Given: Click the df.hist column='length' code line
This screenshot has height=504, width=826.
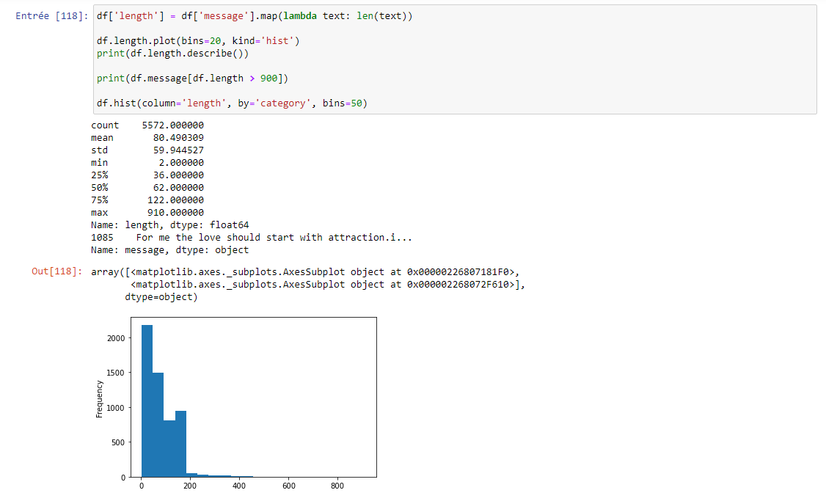Looking at the screenshot, I should click(x=231, y=103).
